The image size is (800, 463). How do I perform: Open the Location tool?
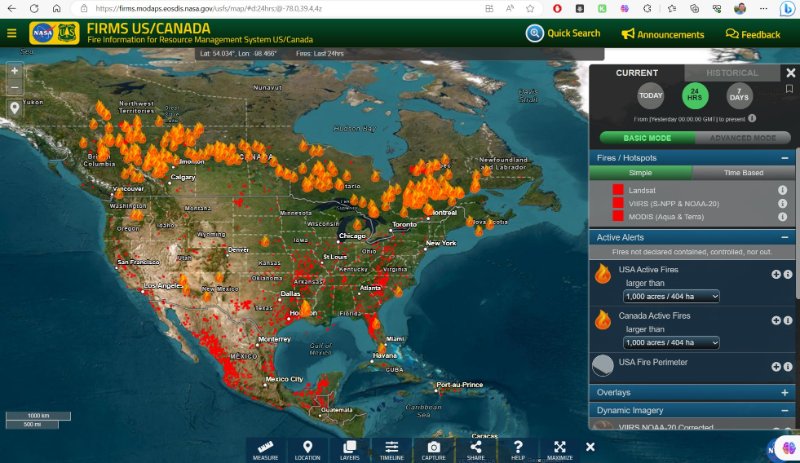point(307,450)
